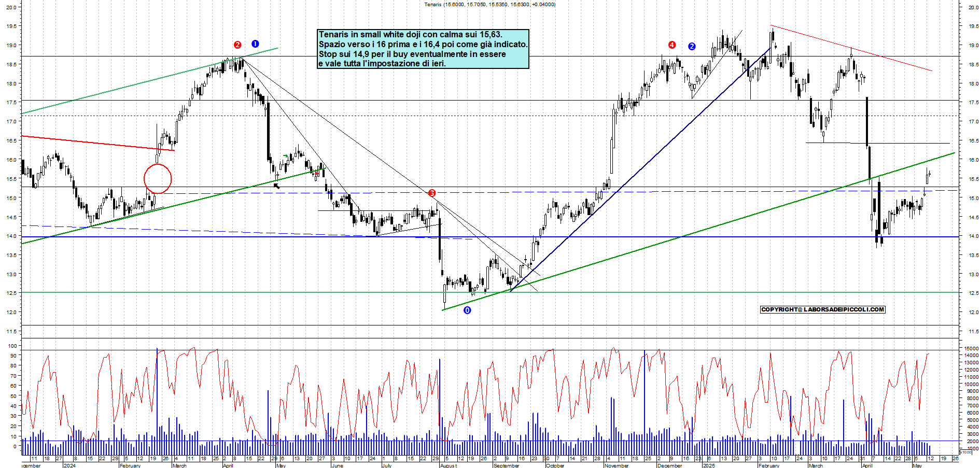
Task: Click the blue wave marker 1 near April 2024 peak
Action: 255,44
